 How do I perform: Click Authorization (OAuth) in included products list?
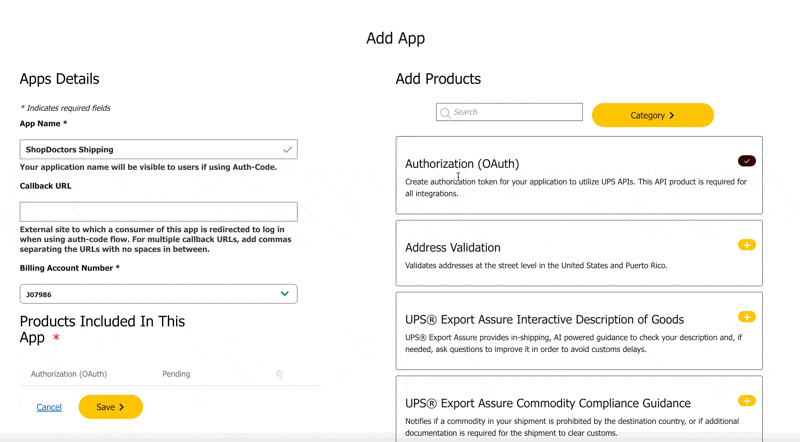pos(69,374)
